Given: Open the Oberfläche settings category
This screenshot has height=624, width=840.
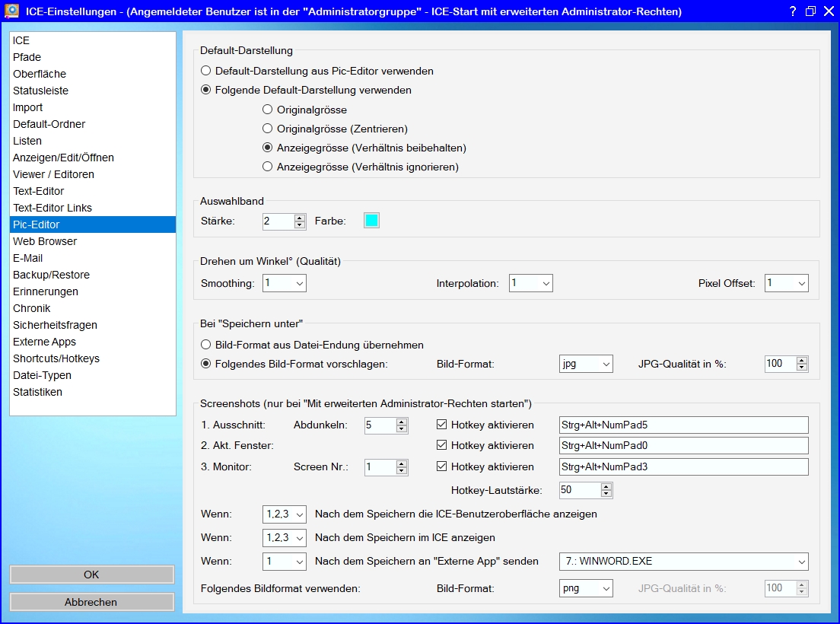Looking at the screenshot, I should coord(93,74).
